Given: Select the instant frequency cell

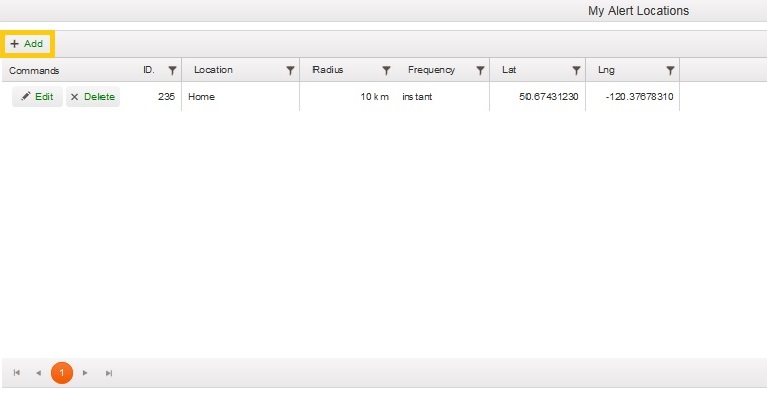Looking at the screenshot, I should coord(417,97).
